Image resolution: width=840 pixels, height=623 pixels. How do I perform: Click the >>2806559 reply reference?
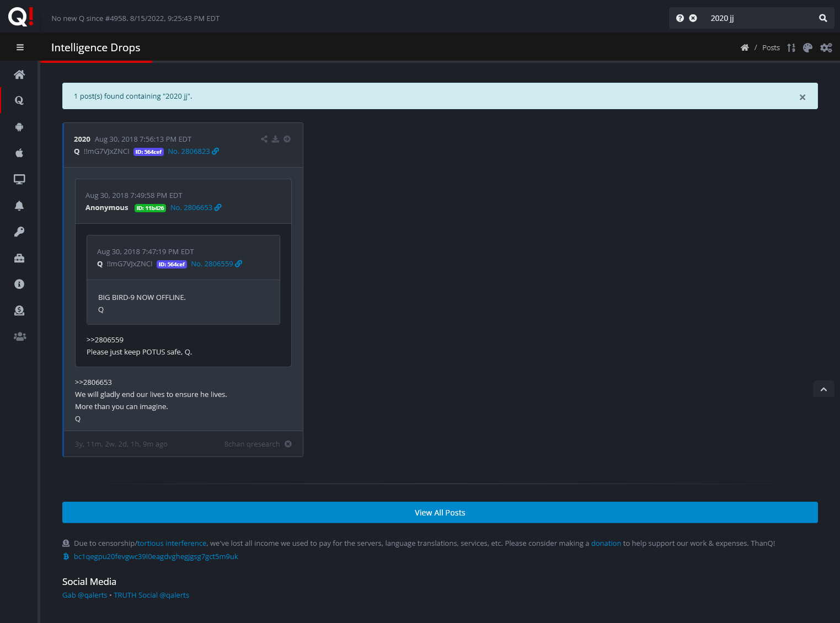[105, 340]
